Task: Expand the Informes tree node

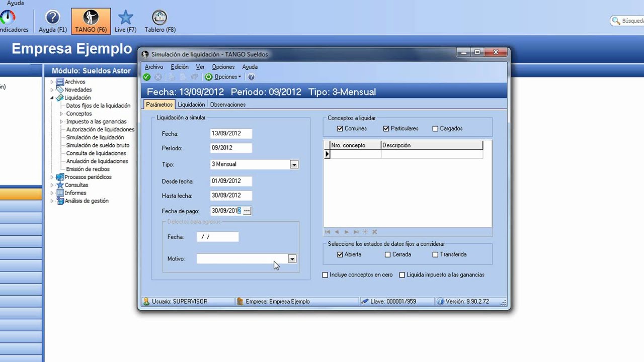Action: pyautogui.click(x=52, y=193)
